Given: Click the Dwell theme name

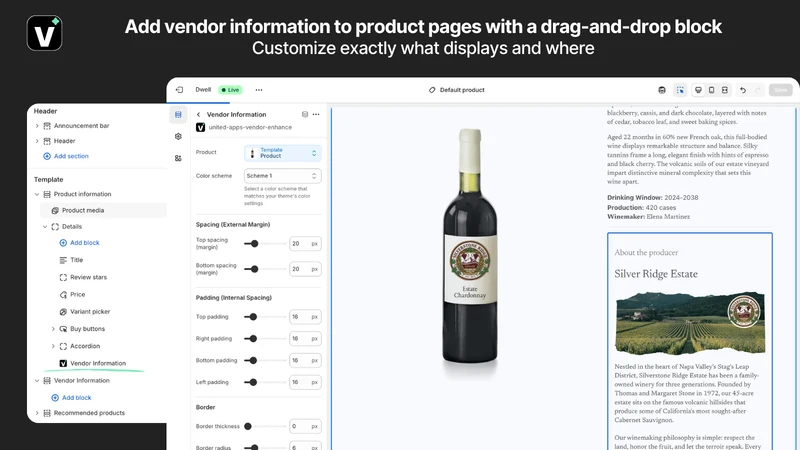Looking at the screenshot, I should (x=203, y=90).
